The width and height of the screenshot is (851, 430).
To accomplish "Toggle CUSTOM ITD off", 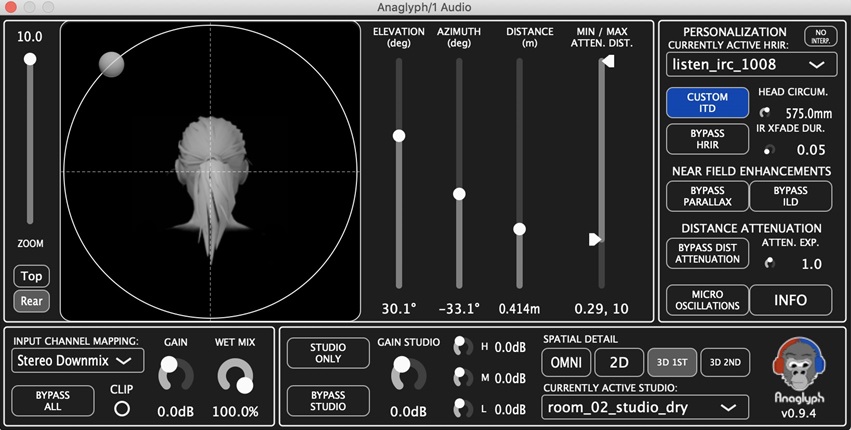I will click(707, 103).
